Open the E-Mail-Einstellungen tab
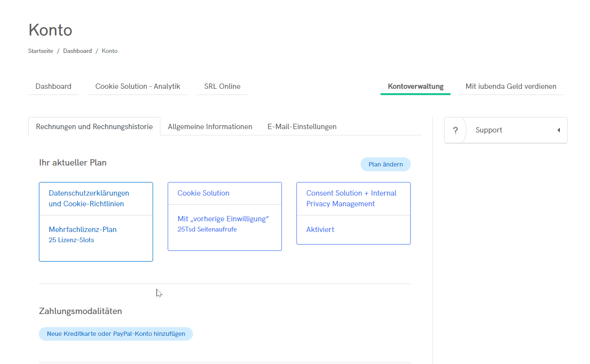 (302, 127)
